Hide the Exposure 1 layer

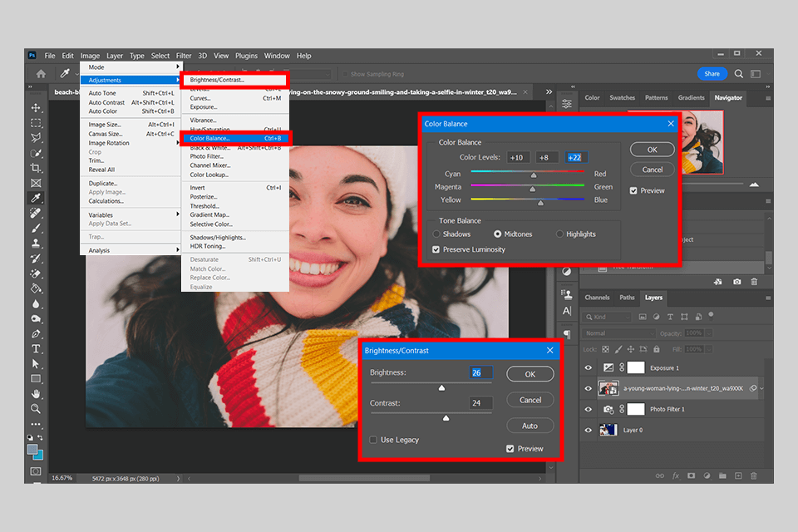(x=589, y=367)
